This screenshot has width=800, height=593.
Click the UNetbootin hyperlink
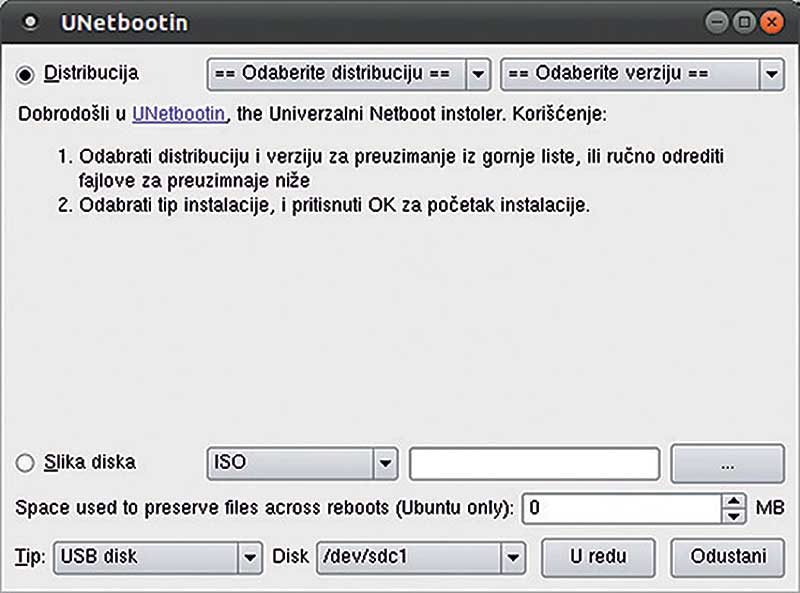pyautogui.click(x=179, y=114)
